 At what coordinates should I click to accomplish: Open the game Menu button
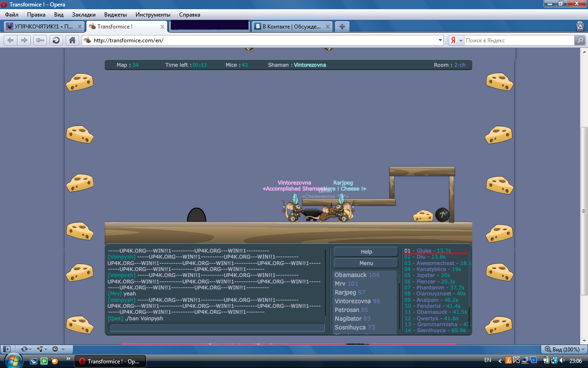366,263
